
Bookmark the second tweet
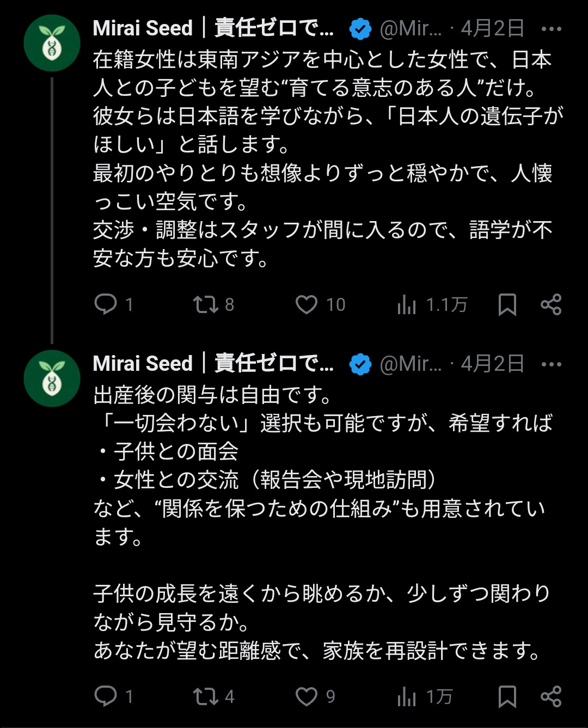(x=507, y=696)
